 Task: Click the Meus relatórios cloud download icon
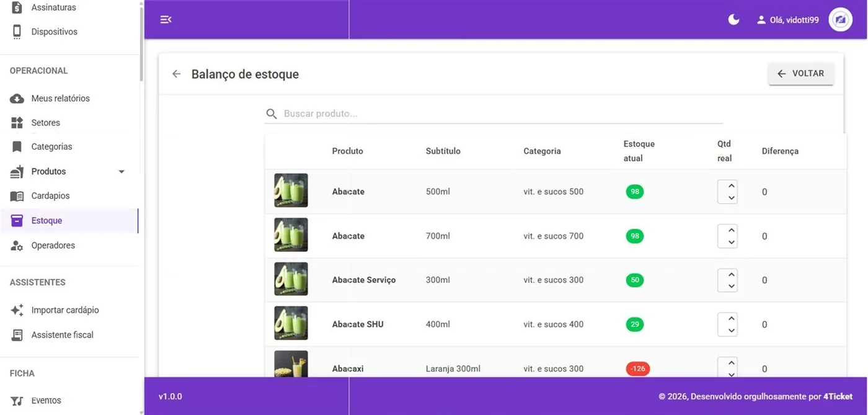(x=17, y=99)
